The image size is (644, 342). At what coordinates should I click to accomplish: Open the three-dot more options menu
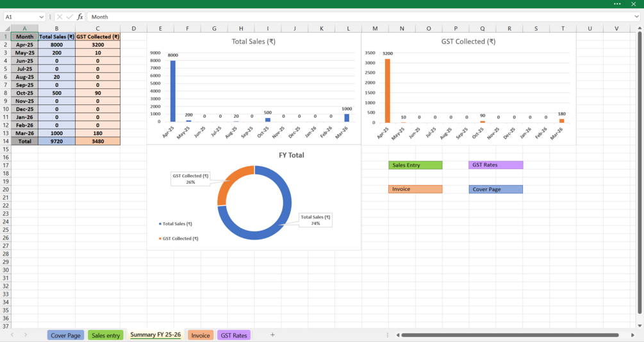pos(617,4)
